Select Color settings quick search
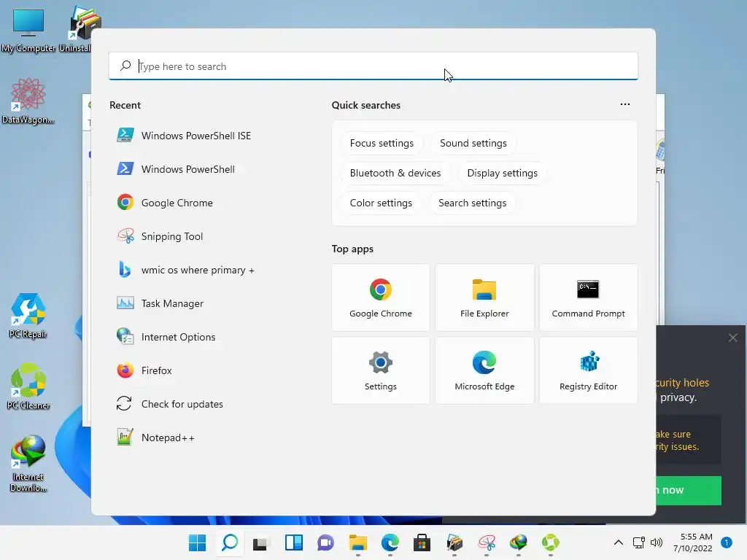The height and width of the screenshot is (560, 747). (x=381, y=203)
